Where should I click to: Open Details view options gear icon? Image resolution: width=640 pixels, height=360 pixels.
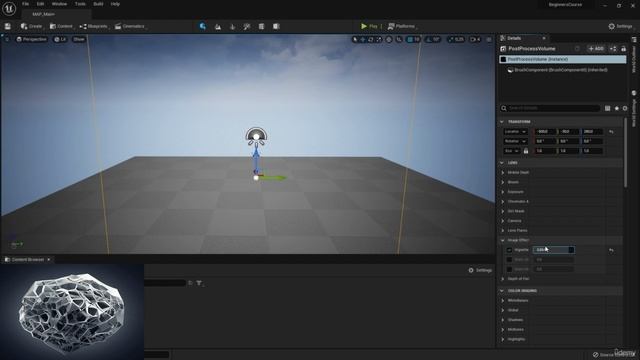tap(625, 108)
